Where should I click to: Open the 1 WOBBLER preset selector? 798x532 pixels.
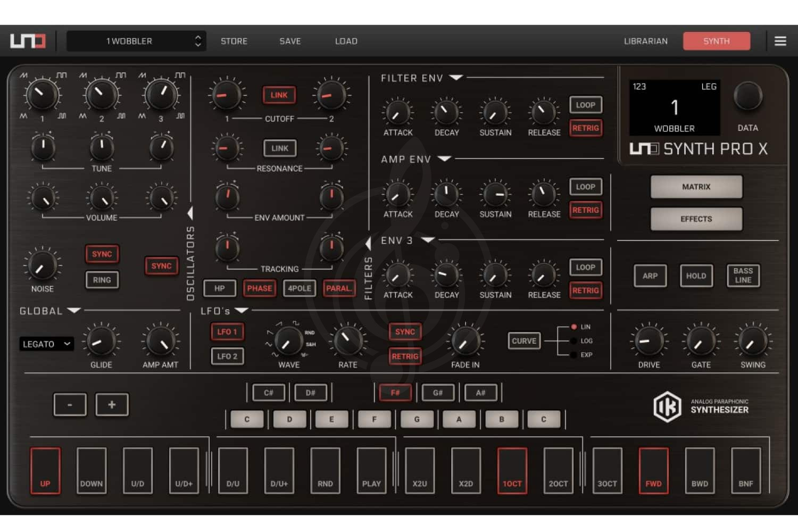tap(136, 41)
